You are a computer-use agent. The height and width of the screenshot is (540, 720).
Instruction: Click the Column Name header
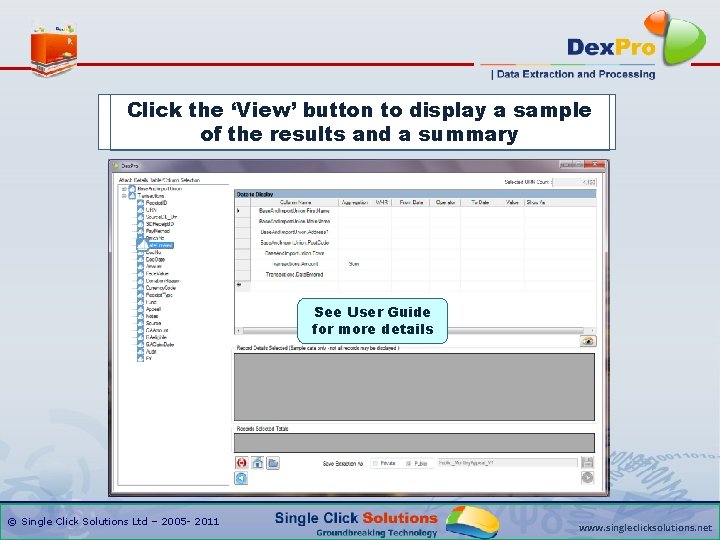pos(295,202)
